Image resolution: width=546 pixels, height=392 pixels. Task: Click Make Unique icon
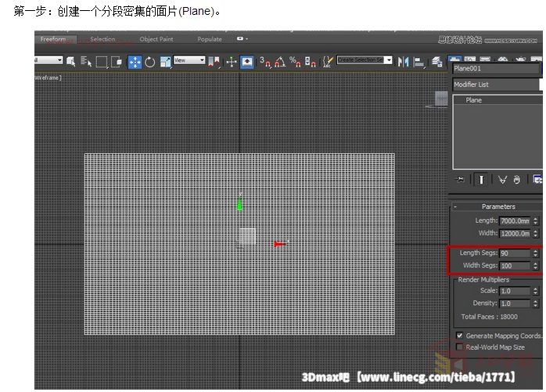pyautogui.click(x=502, y=179)
